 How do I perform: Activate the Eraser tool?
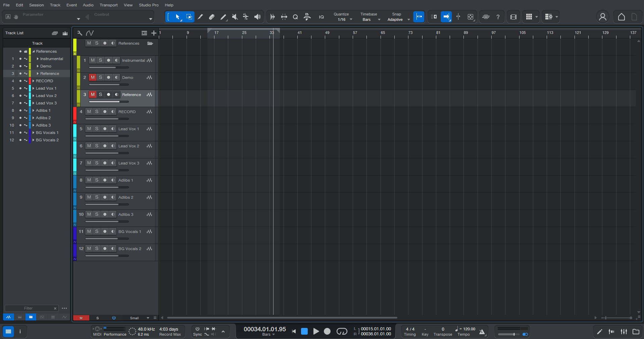tap(212, 17)
